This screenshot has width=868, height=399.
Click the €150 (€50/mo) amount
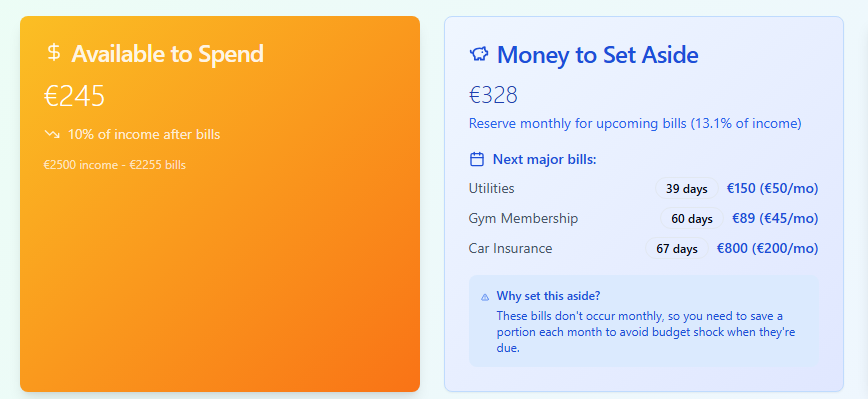pyautogui.click(x=772, y=188)
